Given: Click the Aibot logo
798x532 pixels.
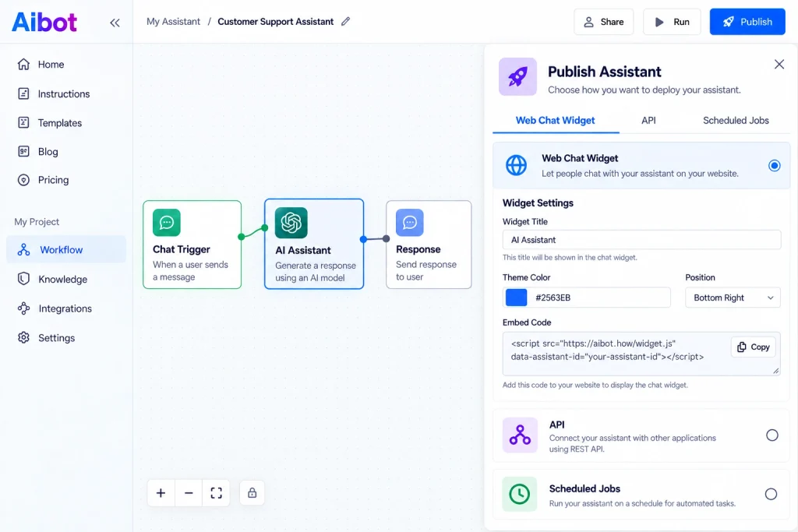Looking at the screenshot, I should (x=44, y=22).
